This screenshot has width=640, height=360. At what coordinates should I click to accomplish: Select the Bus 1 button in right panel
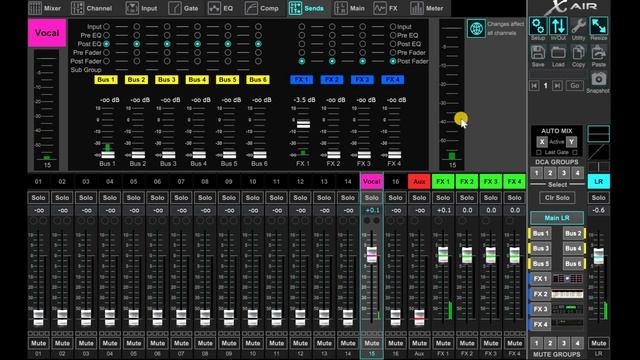[540, 233]
